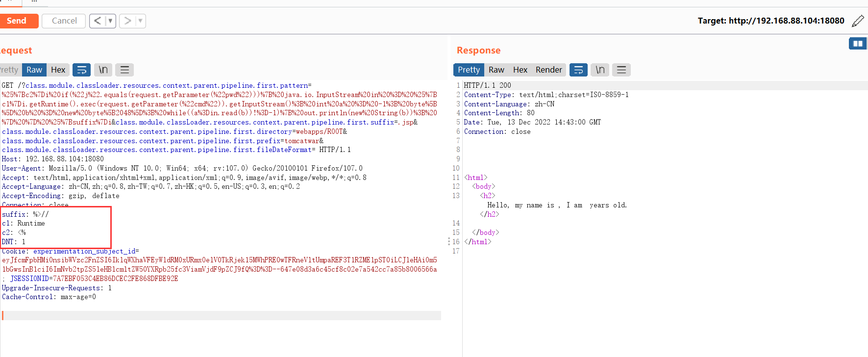Click the 'Host: 192.168.88.104:18080' header line
This screenshot has height=357, width=868.
click(x=53, y=159)
